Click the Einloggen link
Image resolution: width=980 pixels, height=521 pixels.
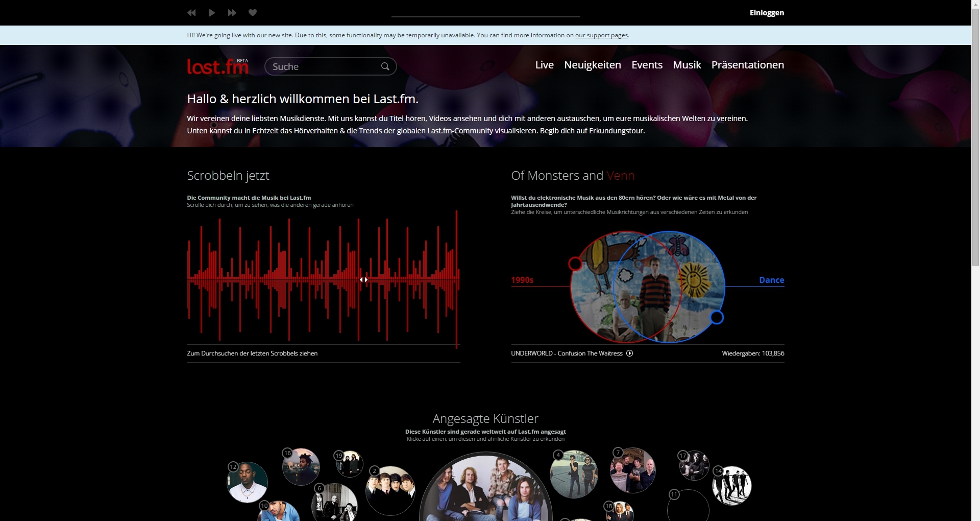click(766, 13)
